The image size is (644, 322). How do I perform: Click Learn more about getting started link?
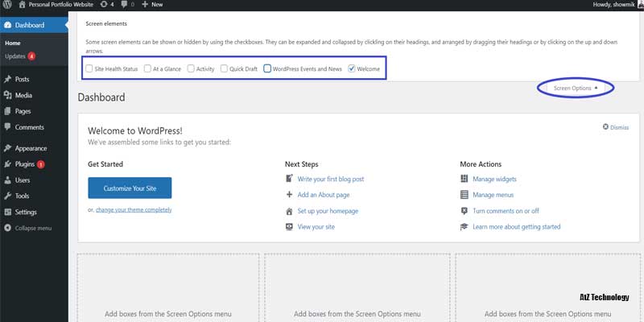pos(516,227)
